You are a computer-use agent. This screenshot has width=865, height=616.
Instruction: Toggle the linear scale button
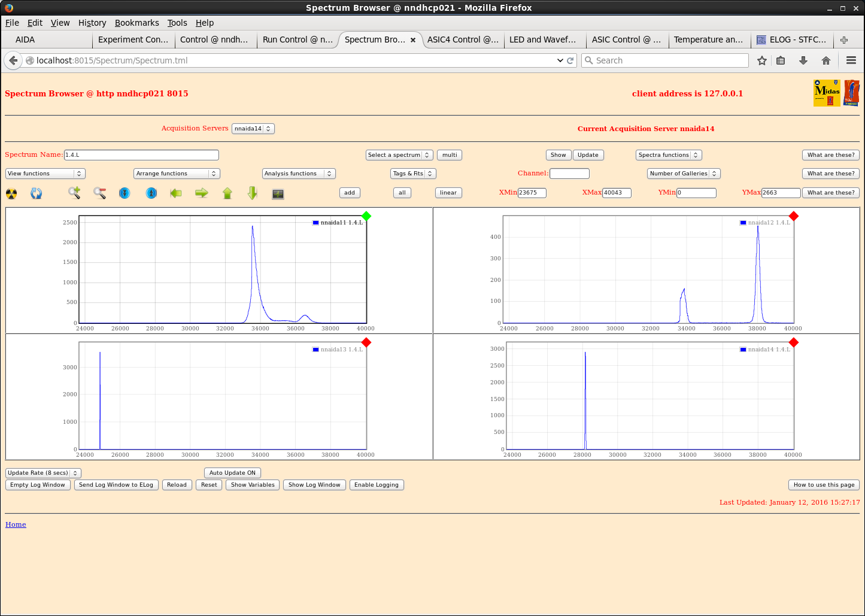[x=448, y=193]
